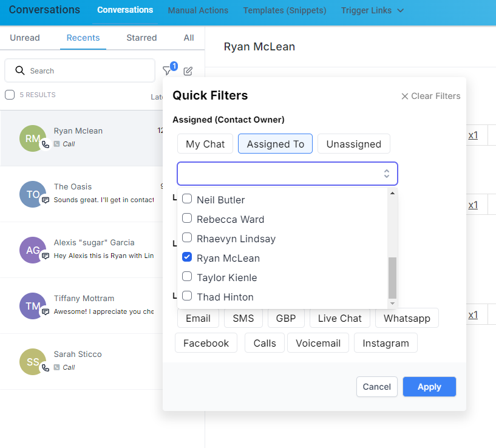Click into the conversation Search field
This screenshot has height=448, width=496.
coord(80,70)
